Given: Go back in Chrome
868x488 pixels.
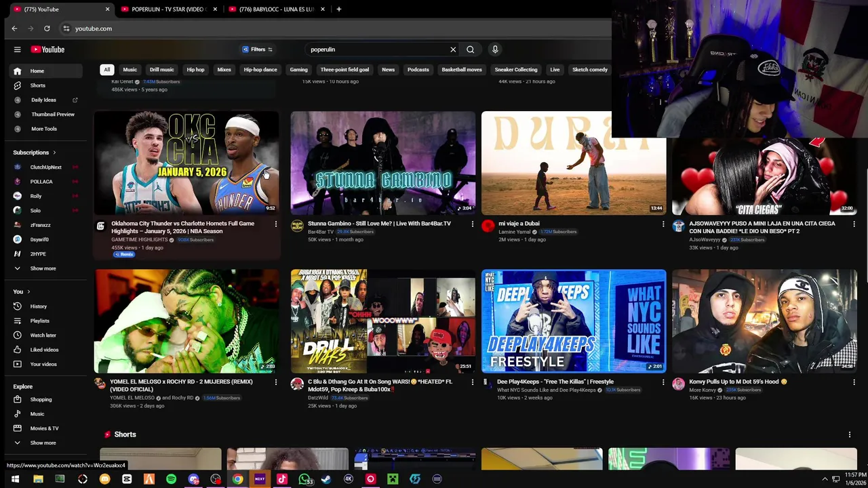Looking at the screenshot, I should pyautogui.click(x=14, y=28).
